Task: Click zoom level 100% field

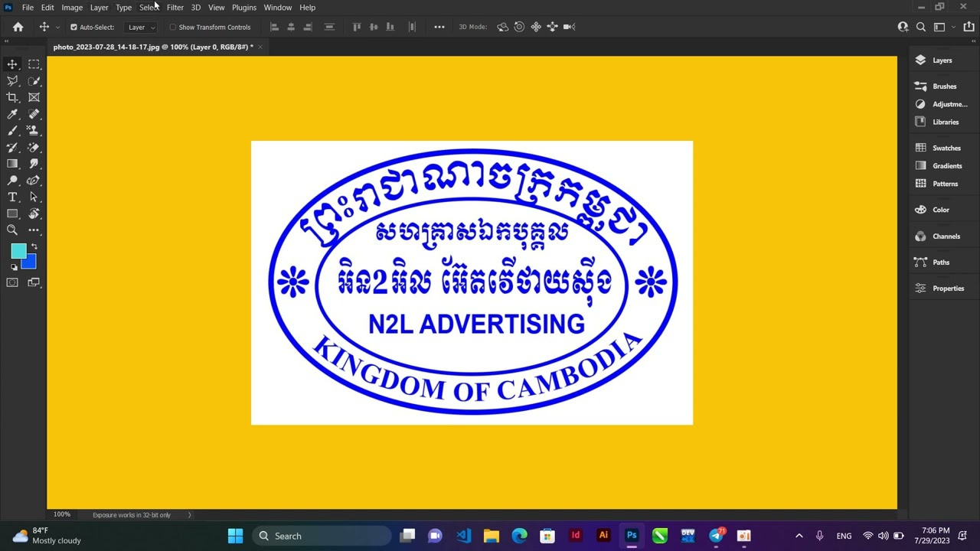Action: pos(62,515)
